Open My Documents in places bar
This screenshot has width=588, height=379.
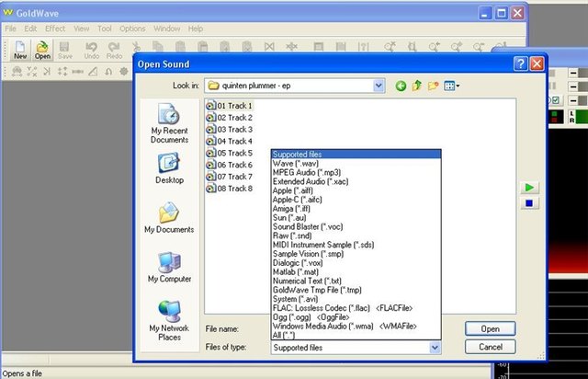click(x=169, y=217)
